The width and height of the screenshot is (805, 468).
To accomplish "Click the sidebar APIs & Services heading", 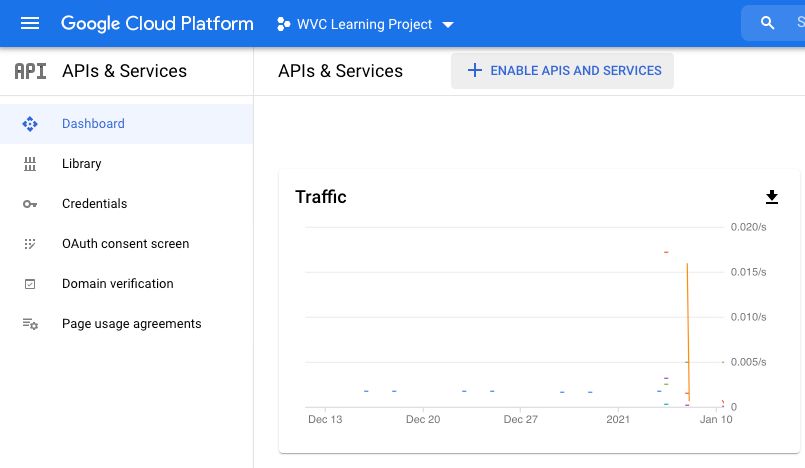I will click(124, 71).
